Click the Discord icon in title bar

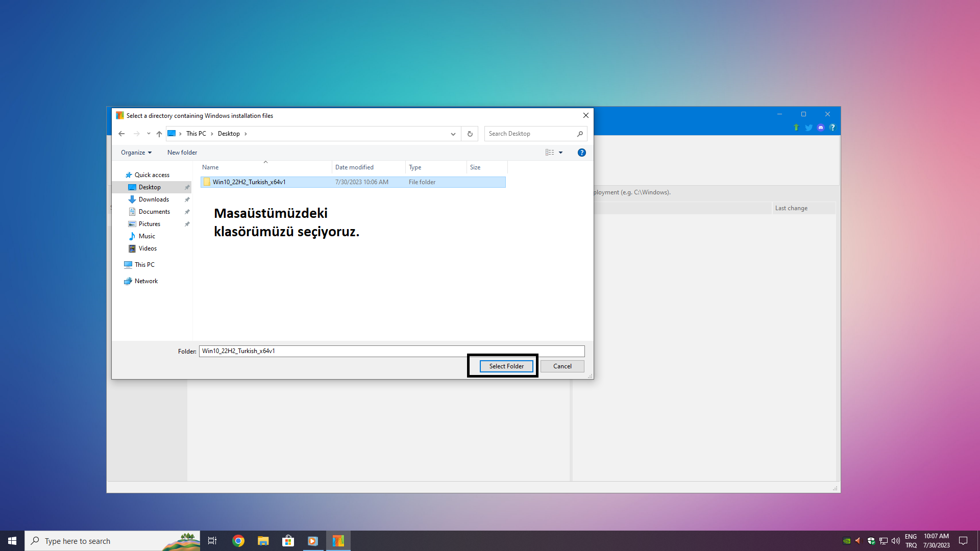(x=820, y=128)
